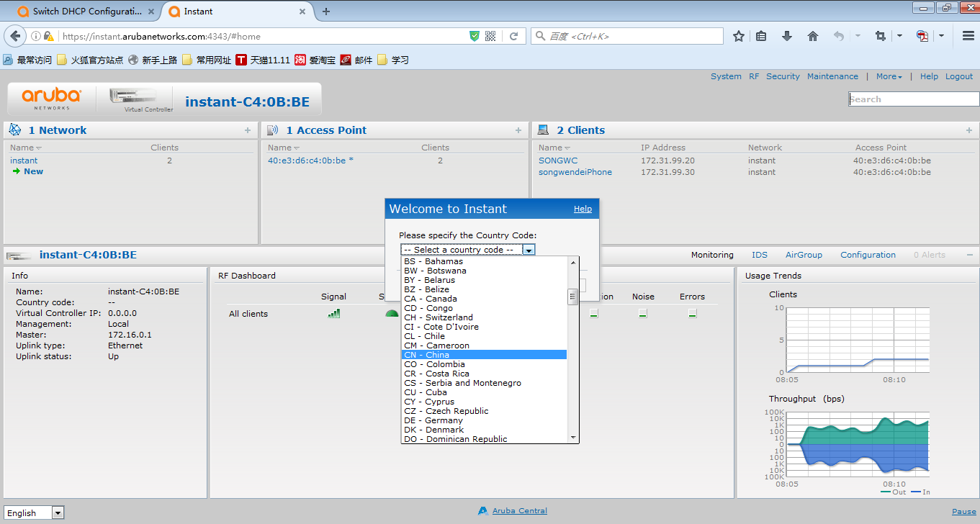This screenshot has width=980, height=524.
Task: Open the country code combo box
Action: pyautogui.click(x=468, y=250)
